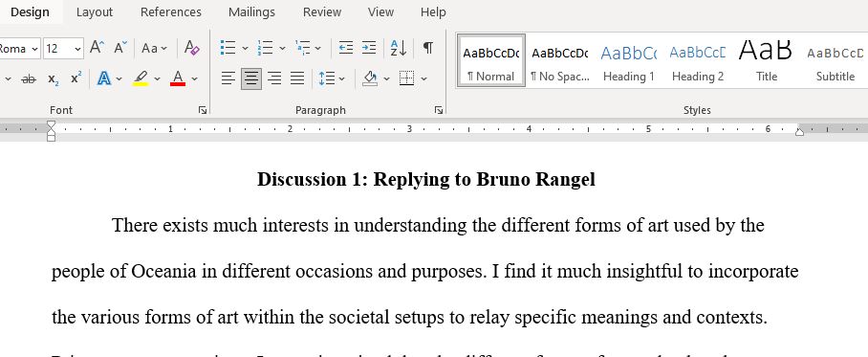Create a multilevel list
868x357 pixels.
click(302, 48)
